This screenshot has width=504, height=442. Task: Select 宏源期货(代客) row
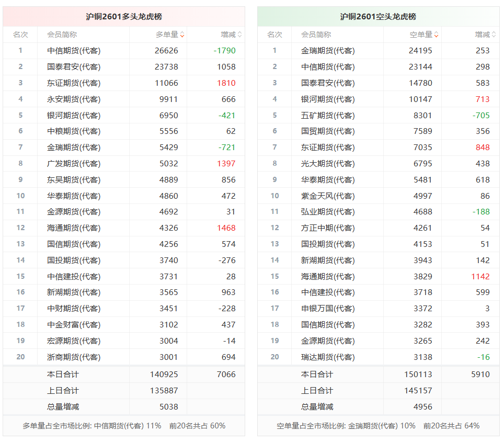point(124,341)
